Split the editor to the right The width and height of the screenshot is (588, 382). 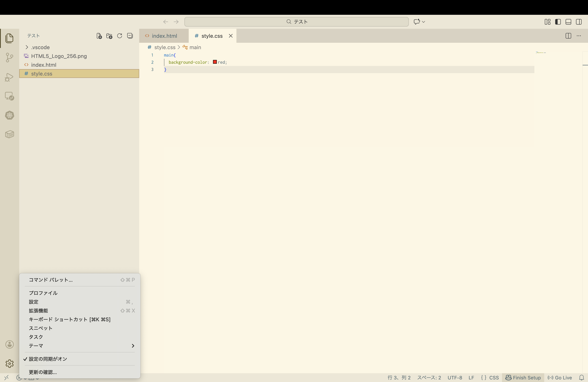pos(568,36)
